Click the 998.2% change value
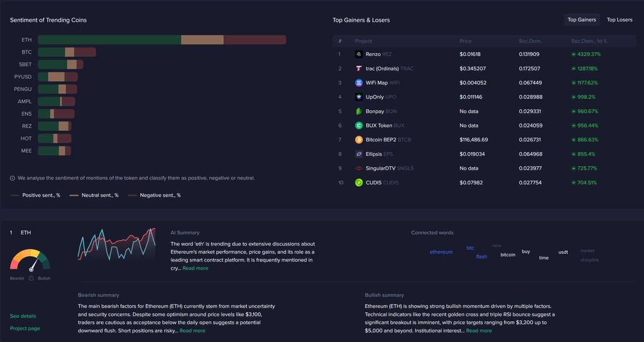 click(x=587, y=97)
